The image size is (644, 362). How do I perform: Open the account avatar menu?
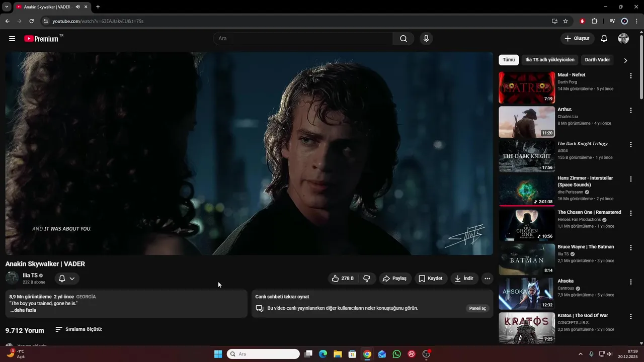point(623,39)
